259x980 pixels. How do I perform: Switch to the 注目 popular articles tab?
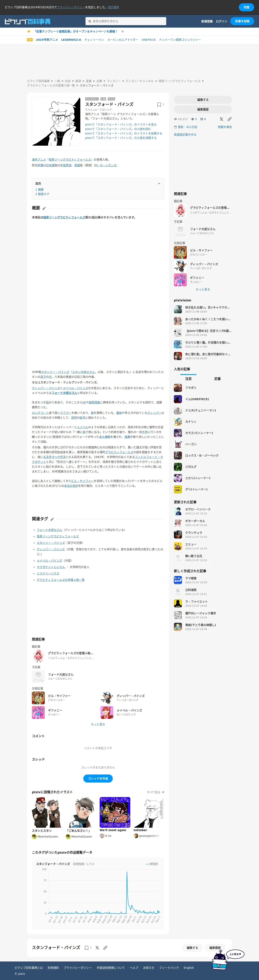click(189, 379)
